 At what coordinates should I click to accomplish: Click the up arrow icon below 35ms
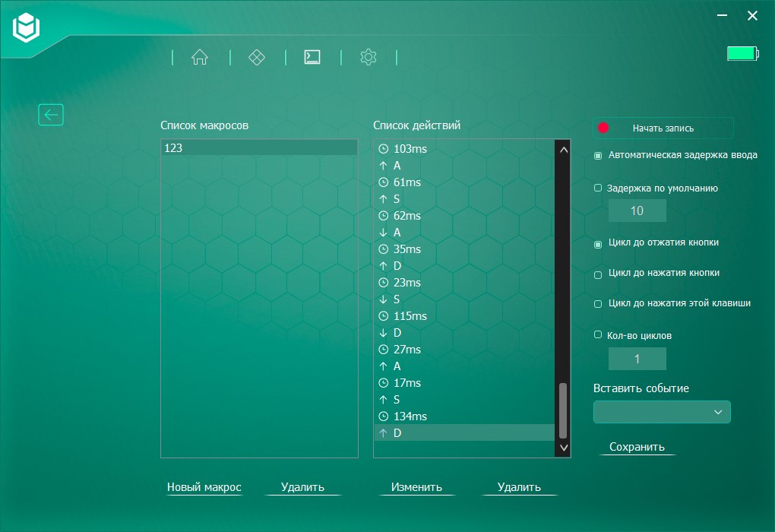(383, 265)
